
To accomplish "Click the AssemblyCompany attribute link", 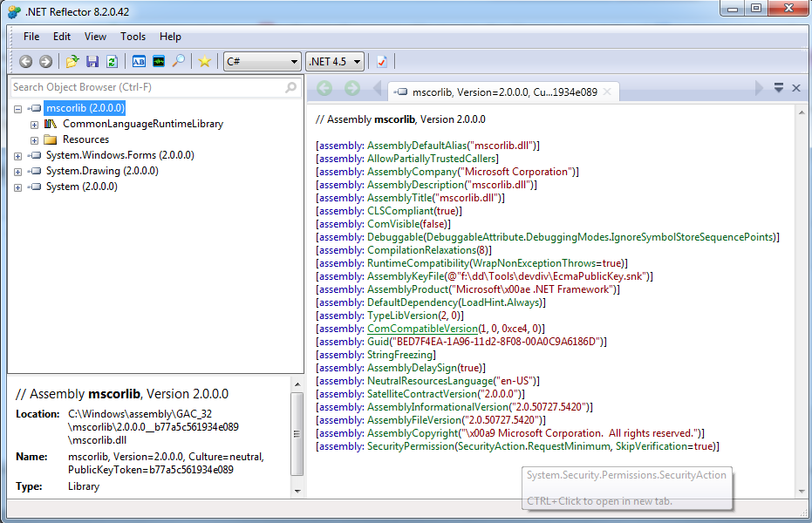I will [x=413, y=172].
